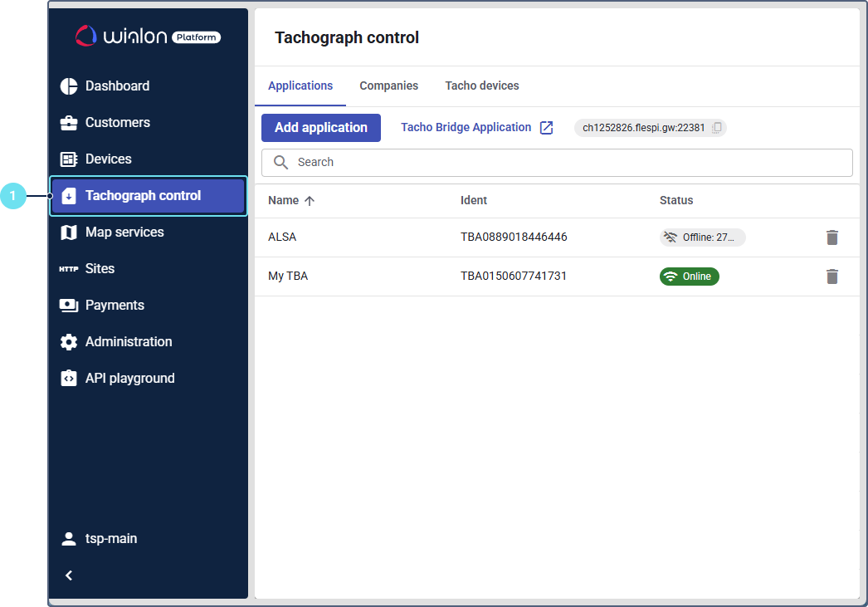Open the Dashboard sidebar item
Screen dimensions: 868x607
click(x=117, y=86)
